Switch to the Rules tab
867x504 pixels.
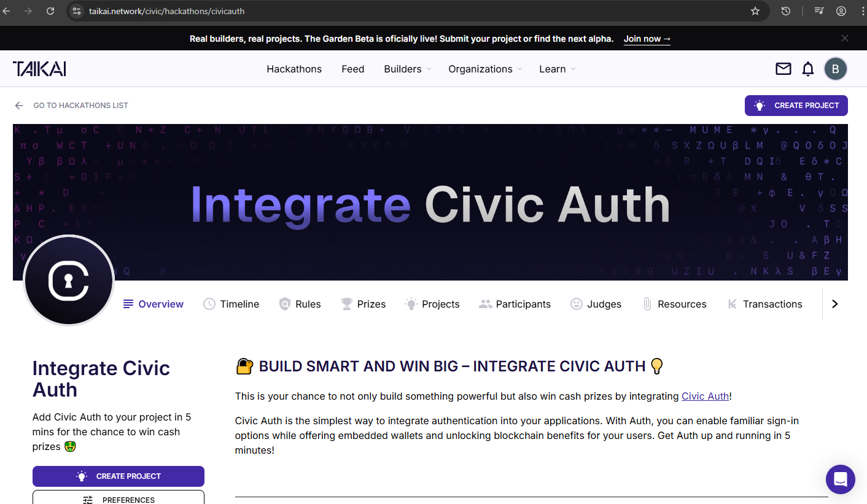[300, 304]
